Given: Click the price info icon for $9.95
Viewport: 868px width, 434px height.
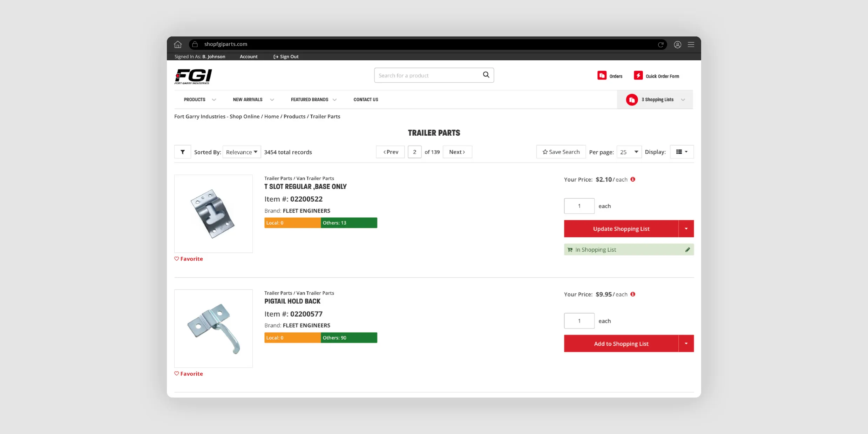Looking at the screenshot, I should 633,294.
